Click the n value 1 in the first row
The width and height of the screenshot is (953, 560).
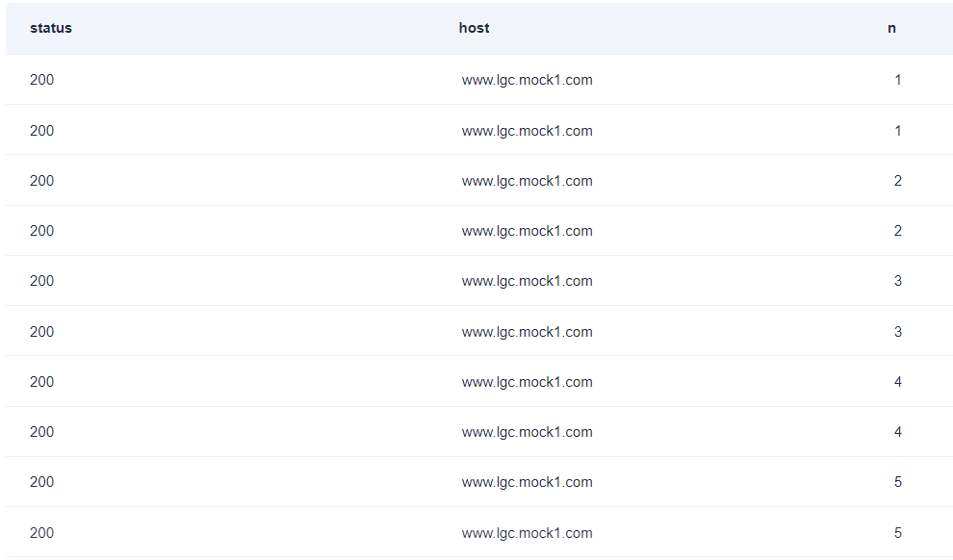[x=898, y=80]
